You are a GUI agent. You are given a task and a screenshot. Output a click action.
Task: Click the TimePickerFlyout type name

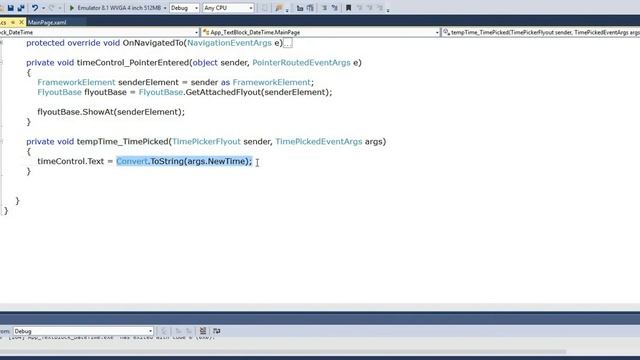[206, 141]
